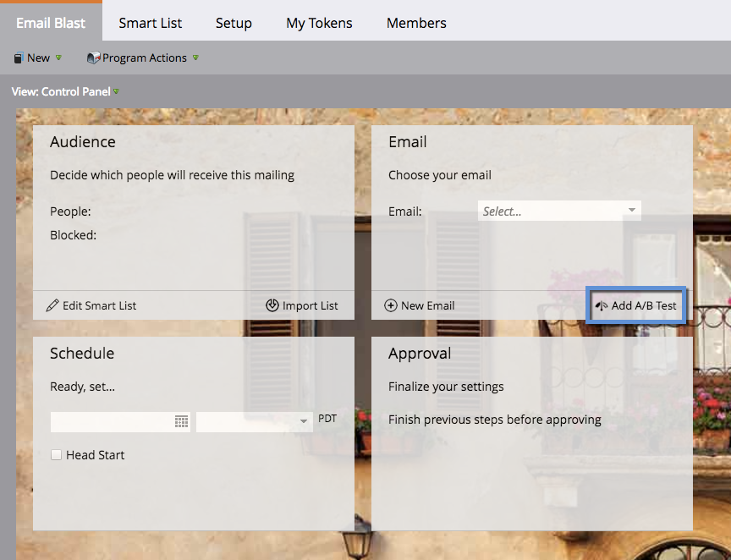Image resolution: width=731 pixels, height=560 pixels.
Task: Click the Edit Smart List link
Action: [x=99, y=305]
